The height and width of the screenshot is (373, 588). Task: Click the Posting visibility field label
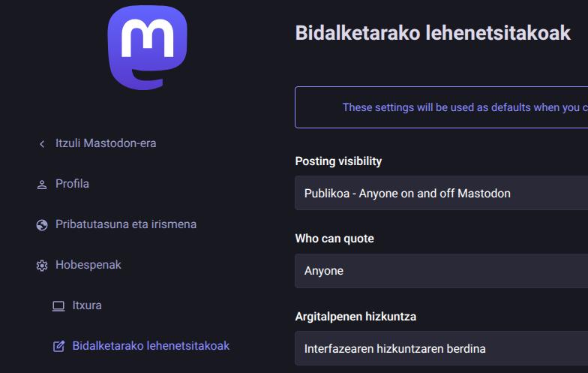(338, 161)
